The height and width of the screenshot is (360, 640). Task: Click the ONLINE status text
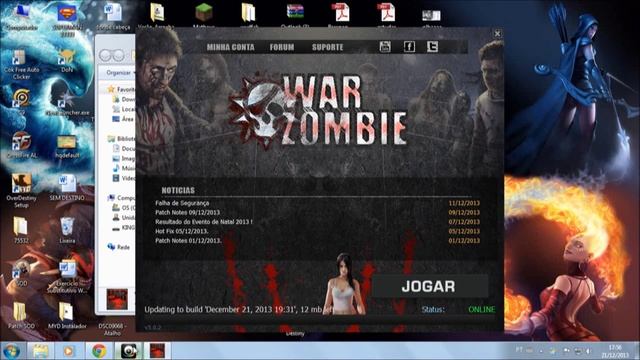click(x=482, y=309)
